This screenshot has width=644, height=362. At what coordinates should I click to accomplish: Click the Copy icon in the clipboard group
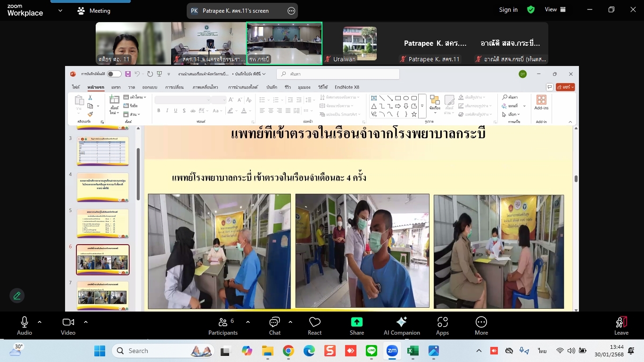(90, 106)
